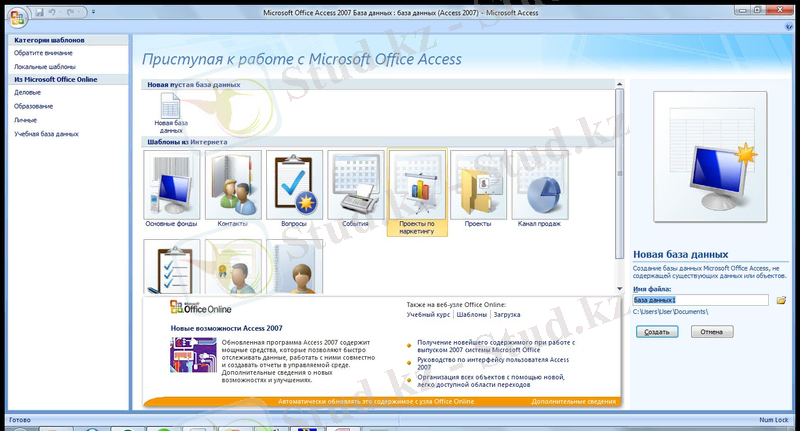800x431 pixels.
Task: Open link about newest content for 2007 release
Action: coord(496,346)
